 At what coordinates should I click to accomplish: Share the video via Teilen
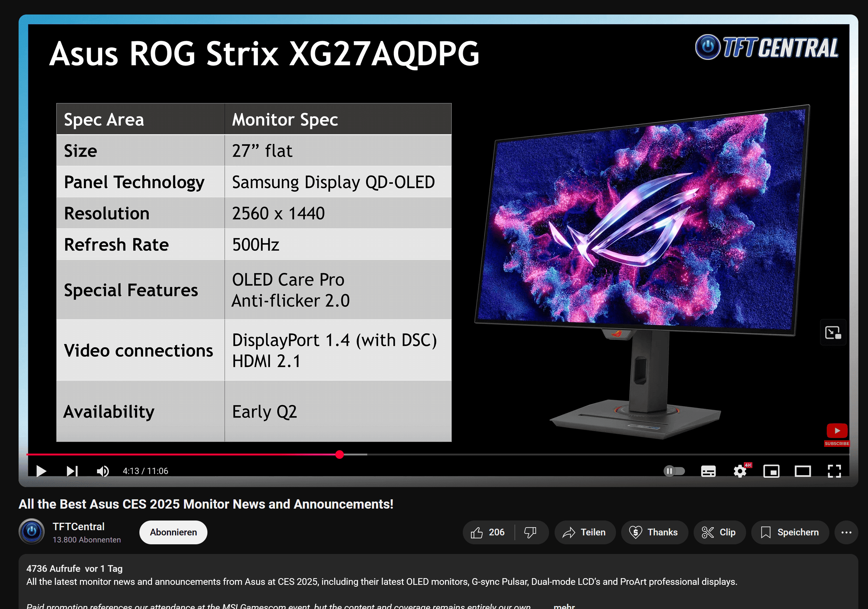(x=584, y=532)
